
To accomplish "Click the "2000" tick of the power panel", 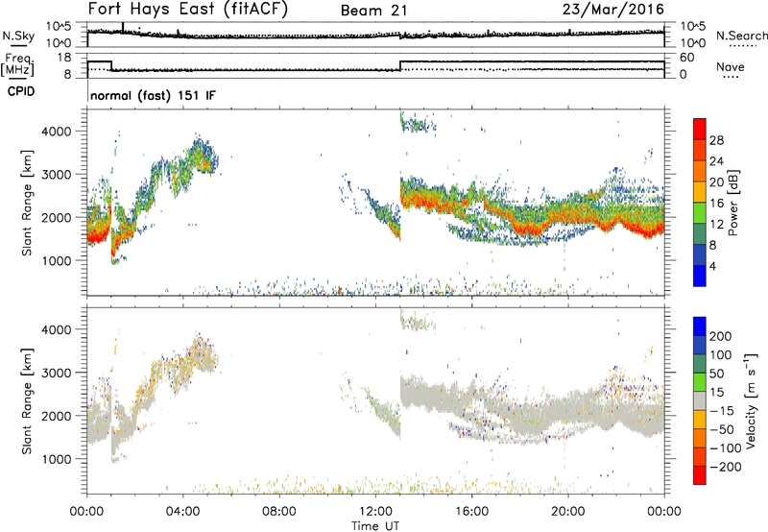I will point(56,217).
